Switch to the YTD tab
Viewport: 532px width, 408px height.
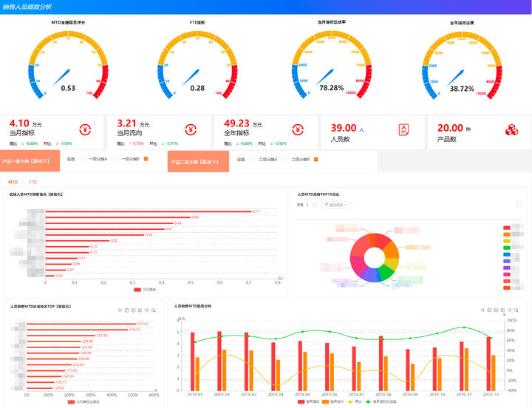tap(33, 182)
